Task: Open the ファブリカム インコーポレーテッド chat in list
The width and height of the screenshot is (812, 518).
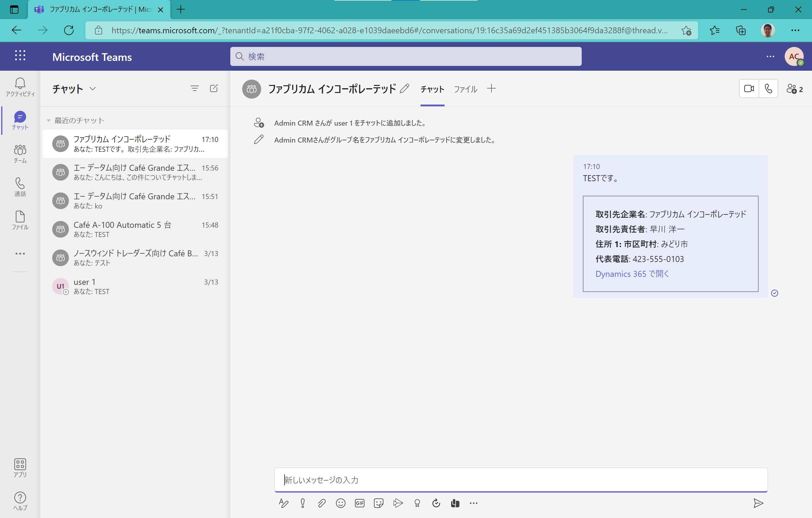Action: 135,144
